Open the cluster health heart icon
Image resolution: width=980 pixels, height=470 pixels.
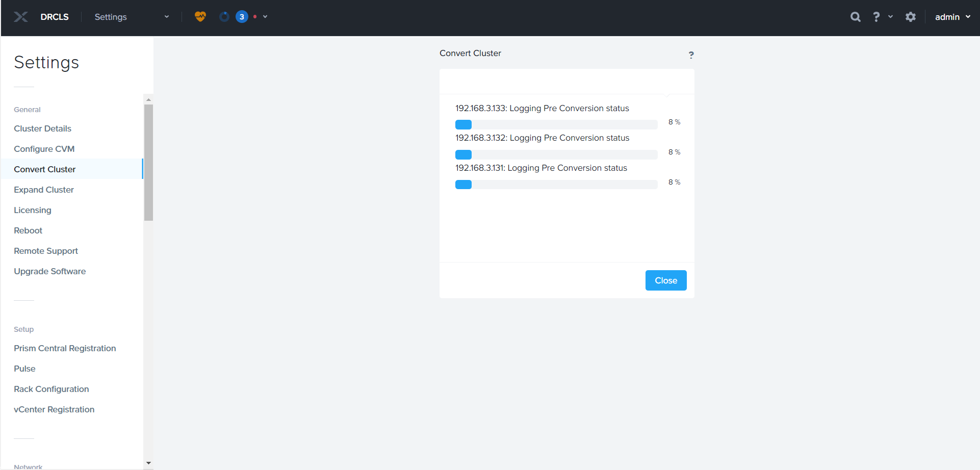pyautogui.click(x=200, y=17)
